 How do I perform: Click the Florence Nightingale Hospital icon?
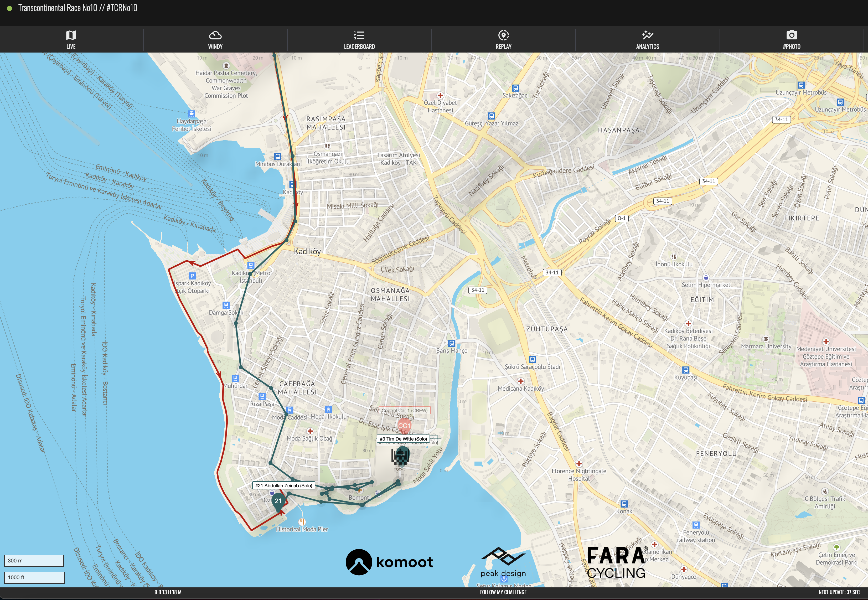coord(579,464)
